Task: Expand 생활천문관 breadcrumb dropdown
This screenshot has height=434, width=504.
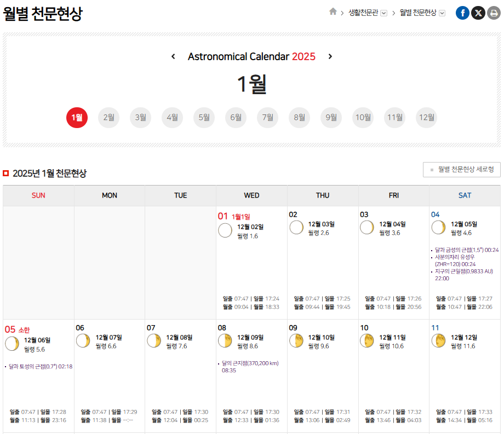Action: (x=383, y=13)
